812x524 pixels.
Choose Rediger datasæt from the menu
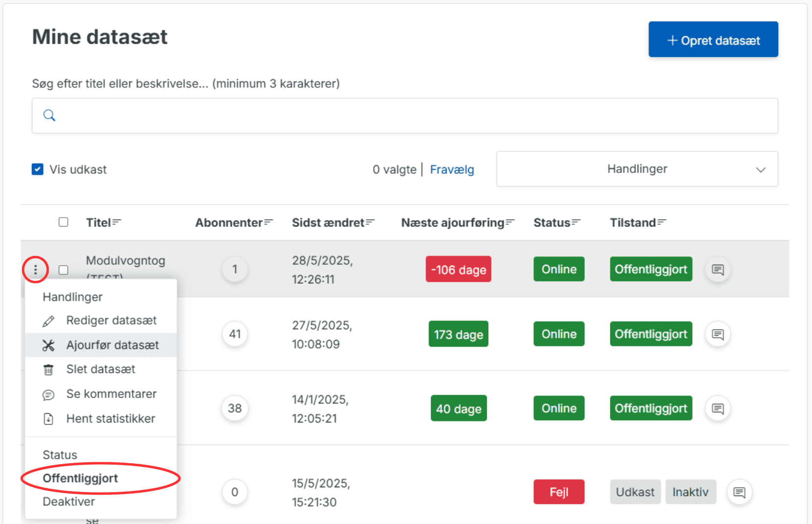pos(101,321)
